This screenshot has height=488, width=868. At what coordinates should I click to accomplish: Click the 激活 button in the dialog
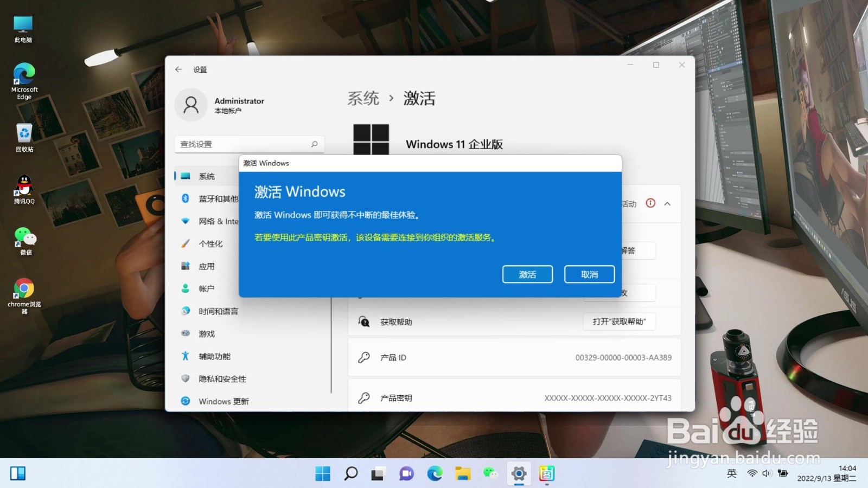coord(527,274)
